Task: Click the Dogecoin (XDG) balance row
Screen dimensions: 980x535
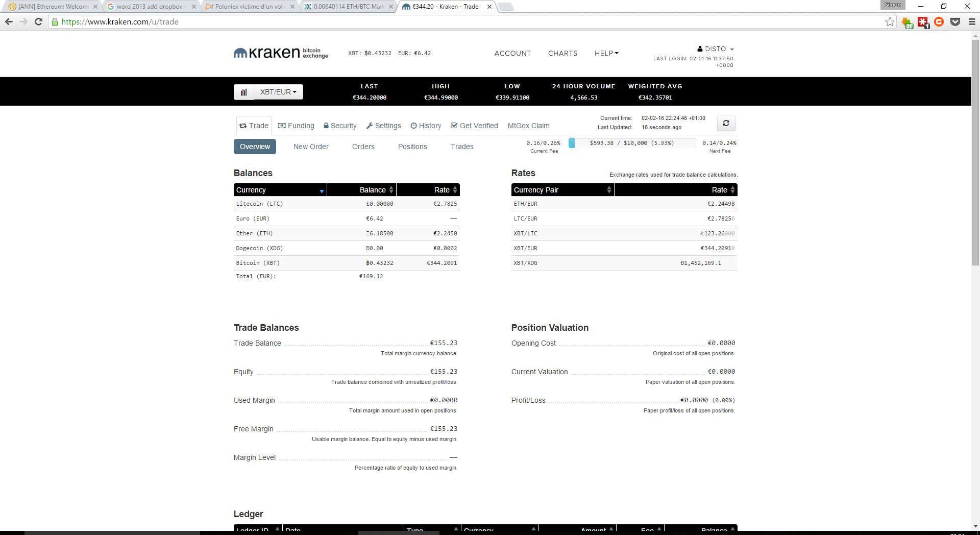Action: point(347,248)
